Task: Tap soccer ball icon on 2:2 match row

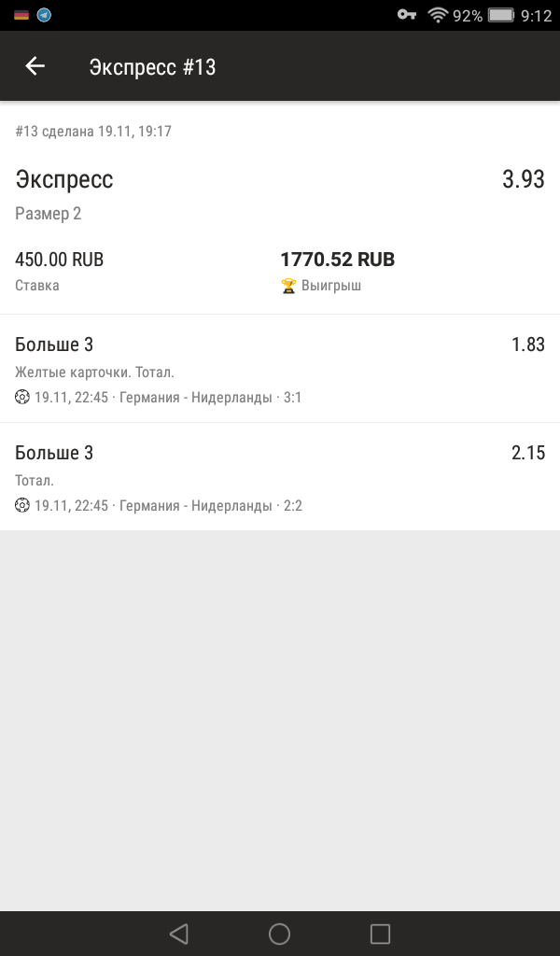Action: [x=22, y=506]
